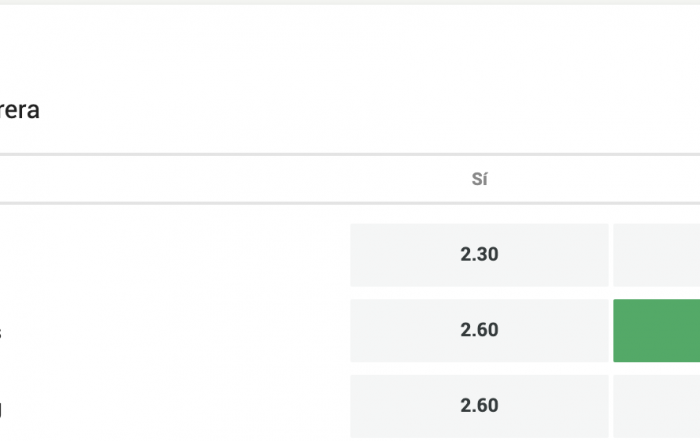
Task: Add the second-row Sí bet at 2.60
Action: pos(479,330)
